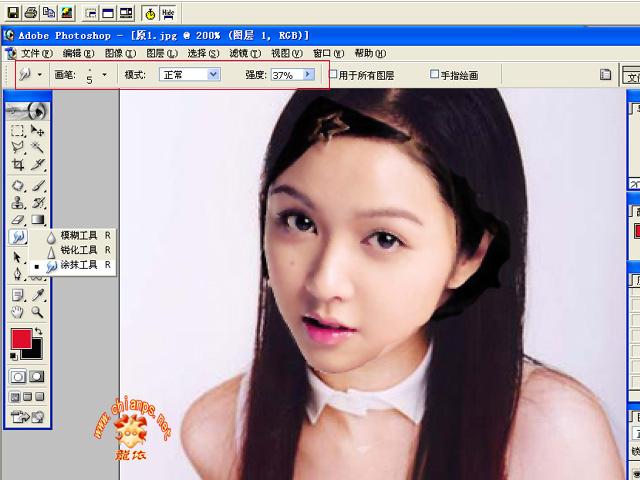Choose the Clone Stamp tool
The width and height of the screenshot is (640, 480).
(x=18, y=202)
